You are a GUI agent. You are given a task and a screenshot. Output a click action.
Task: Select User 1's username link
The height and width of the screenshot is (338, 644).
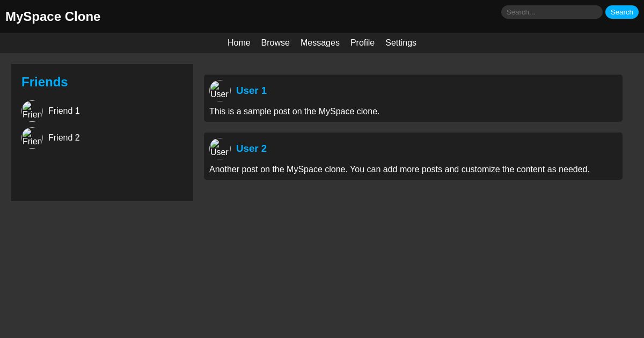pos(251,91)
